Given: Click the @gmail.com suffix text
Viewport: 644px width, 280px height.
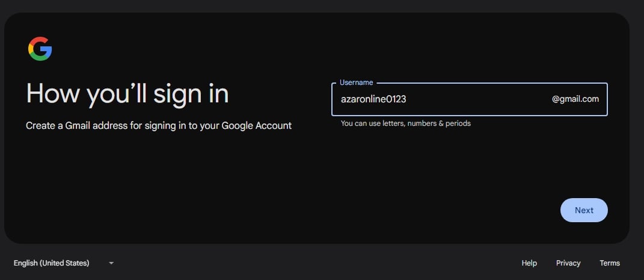Looking at the screenshot, I should [x=575, y=99].
